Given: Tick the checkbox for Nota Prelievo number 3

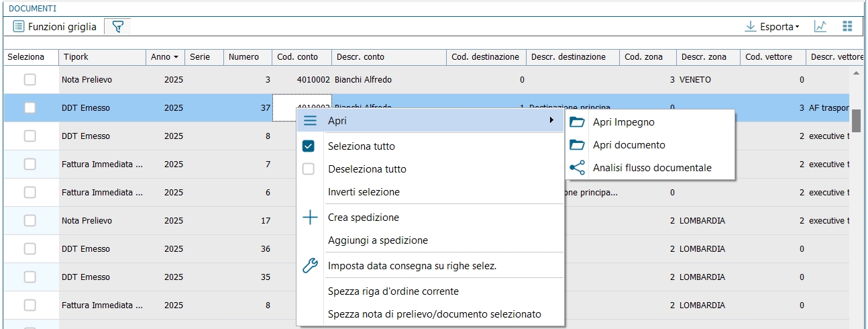Looking at the screenshot, I should tap(30, 80).
